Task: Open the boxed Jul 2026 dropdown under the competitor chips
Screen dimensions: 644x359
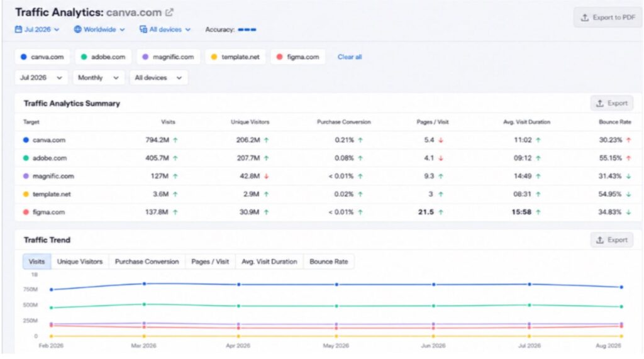Action: 41,77
